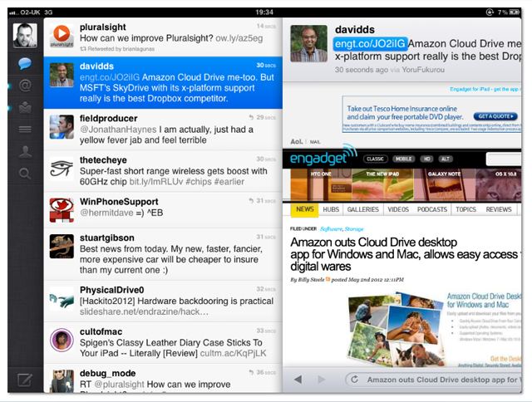Switch to MOBILE Engadget edition
Image resolution: width=532 pixels, height=402 pixels.
pyautogui.click(x=403, y=159)
